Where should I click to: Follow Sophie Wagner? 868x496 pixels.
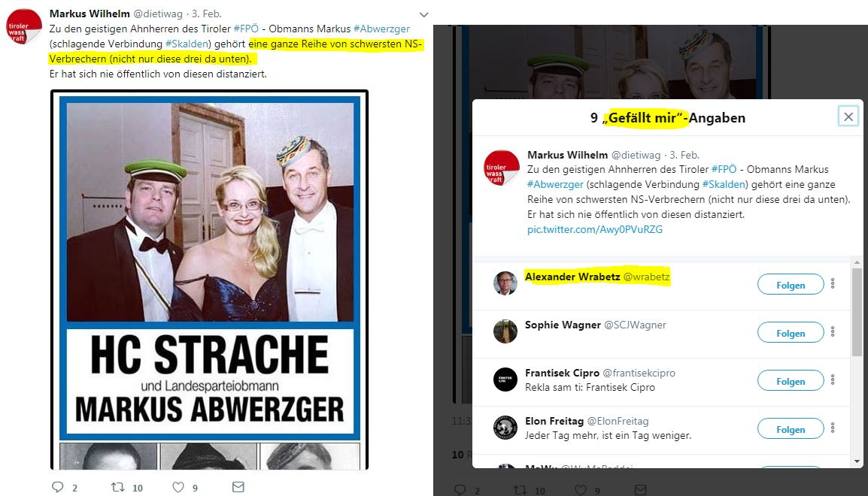(x=791, y=332)
